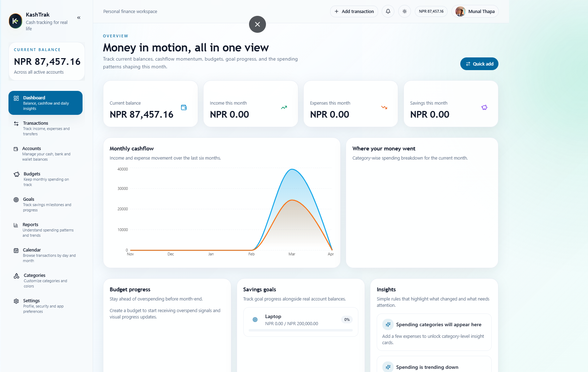Click the notification bell icon
Image resolution: width=588 pixels, height=372 pixels.
[388, 11]
